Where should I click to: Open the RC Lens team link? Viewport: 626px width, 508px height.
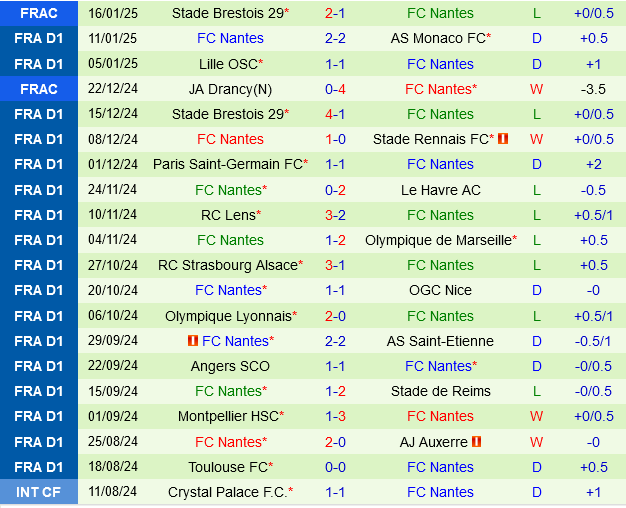click(230, 215)
